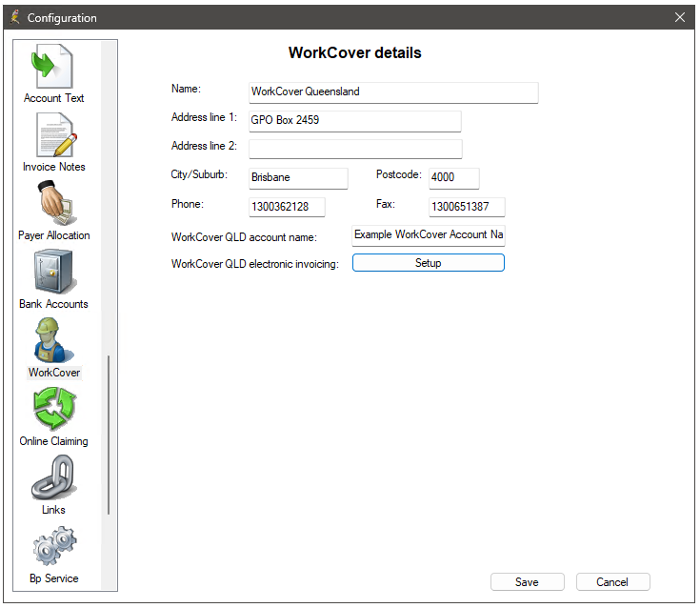Click the Configuration title text
700x608 pixels.
(62, 18)
